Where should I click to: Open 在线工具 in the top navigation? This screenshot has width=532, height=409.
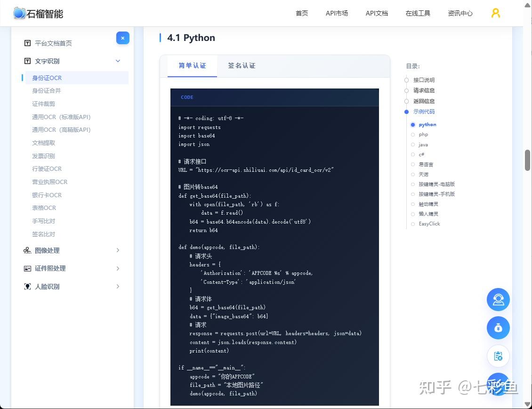coord(418,13)
